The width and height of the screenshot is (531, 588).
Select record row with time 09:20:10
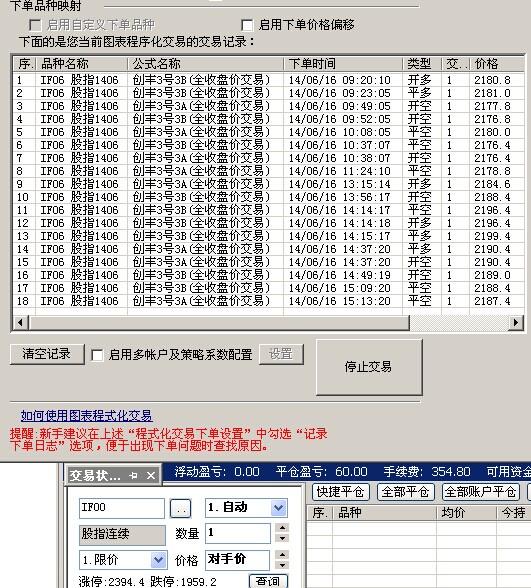268,80
